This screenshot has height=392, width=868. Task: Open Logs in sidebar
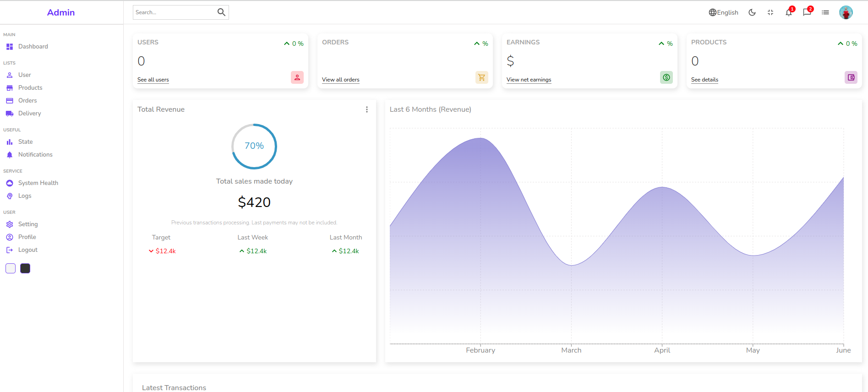click(x=25, y=196)
